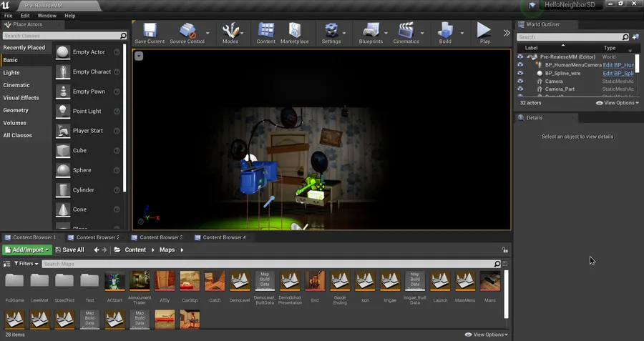Launch the Marketplace toolbar icon
The height and width of the screenshot is (341, 644).
(x=295, y=31)
